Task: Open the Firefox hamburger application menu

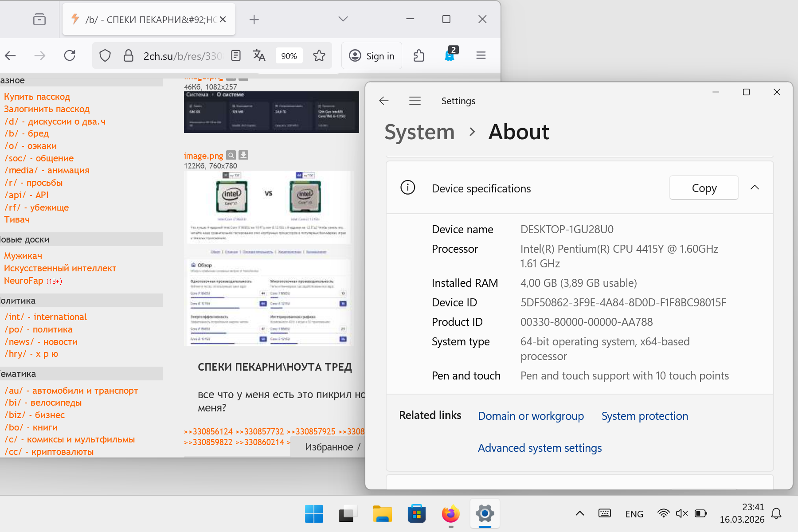Action: 481,55
